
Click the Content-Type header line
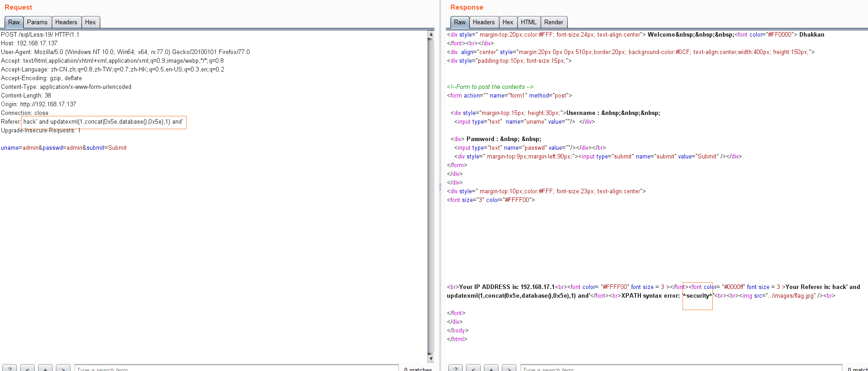(x=66, y=87)
